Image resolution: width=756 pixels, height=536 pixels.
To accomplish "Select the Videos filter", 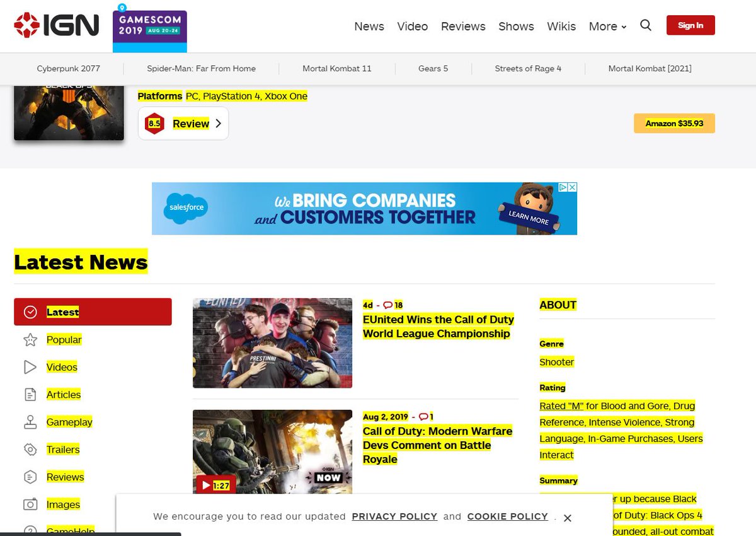I will point(62,367).
